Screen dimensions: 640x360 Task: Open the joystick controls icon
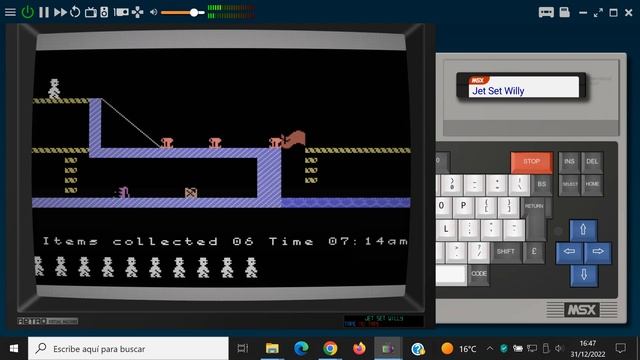[x=138, y=12]
